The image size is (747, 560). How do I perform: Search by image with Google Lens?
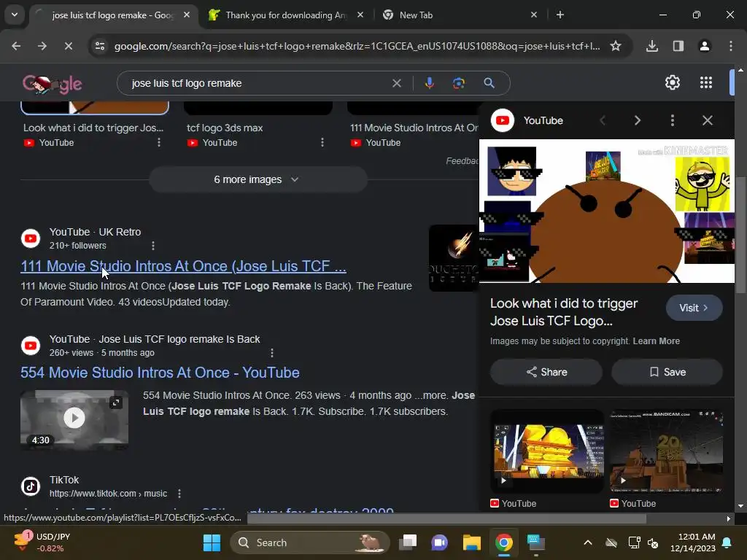pyautogui.click(x=458, y=83)
